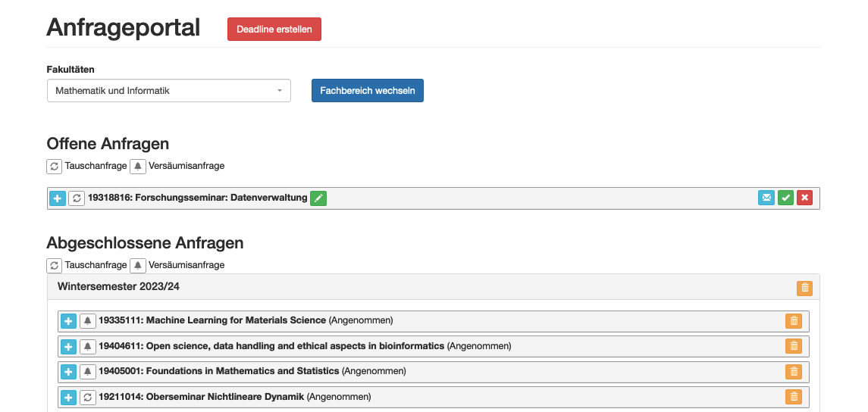868x412 pixels.
Task: Click the Versäumisanfrage bell icon under Offene Anfragen
Action: (138, 166)
